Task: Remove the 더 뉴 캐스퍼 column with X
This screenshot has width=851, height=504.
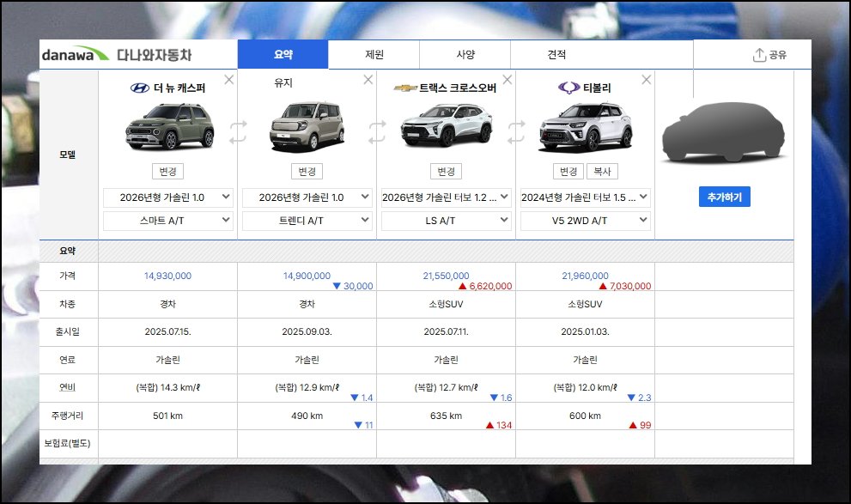Action: pos(229,80)
